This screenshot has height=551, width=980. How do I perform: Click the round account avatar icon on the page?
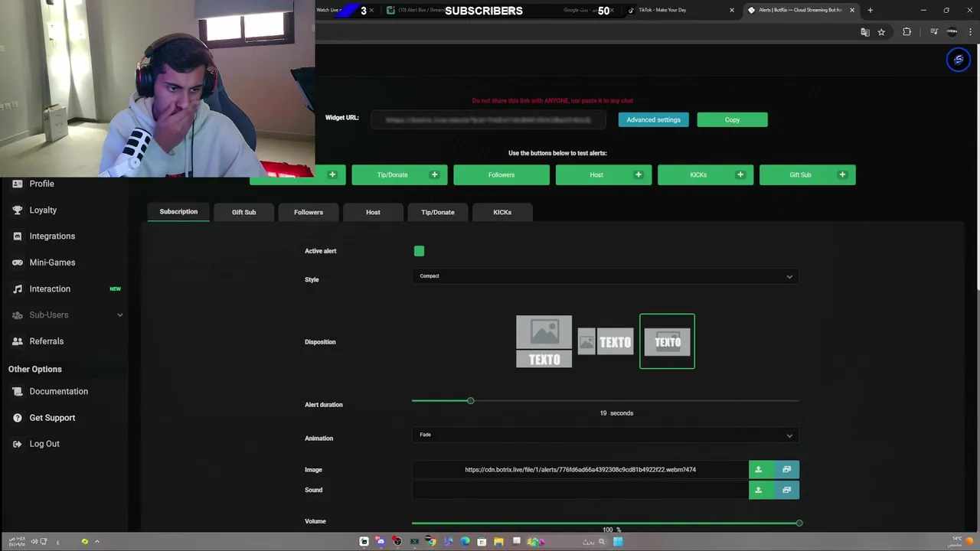click(x=959, y=60)
